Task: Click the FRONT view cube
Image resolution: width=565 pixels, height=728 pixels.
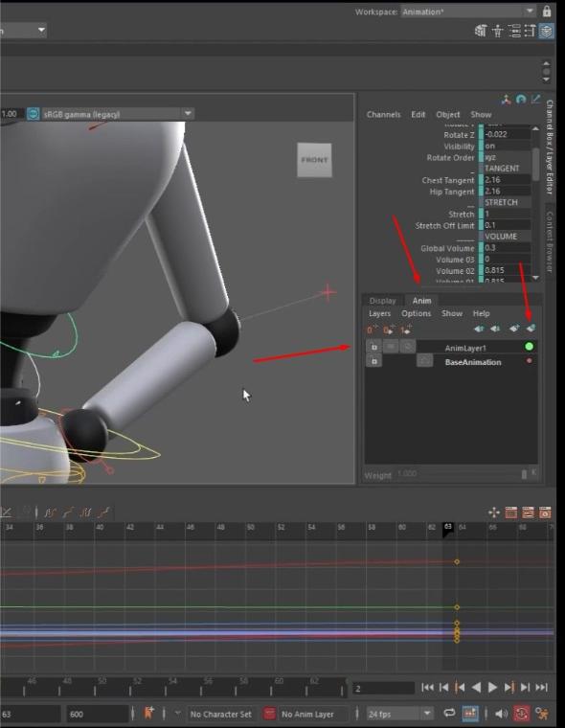Action: (x=314, y=160)
